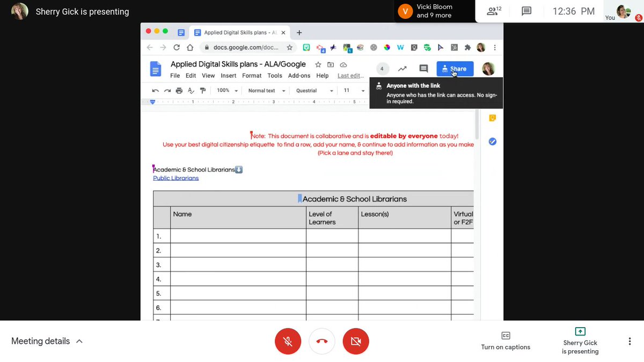Click the 4 viewers badge
The image size is (644, 362).
click(x=382, y=69)
